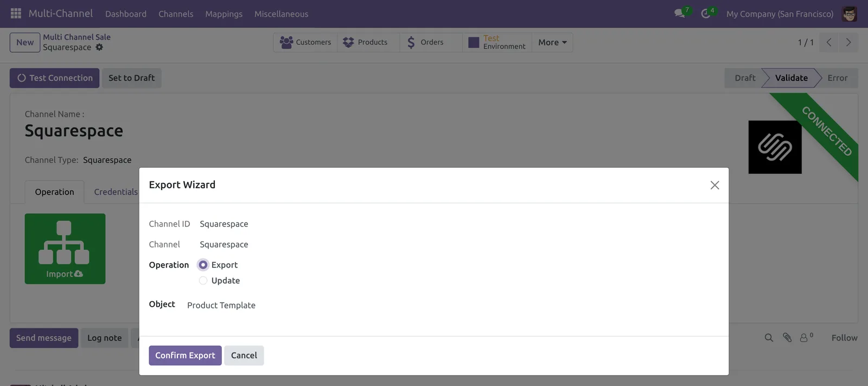
Task: Click the Channel value Squarespace in wizard
Action: click(224, 244)
